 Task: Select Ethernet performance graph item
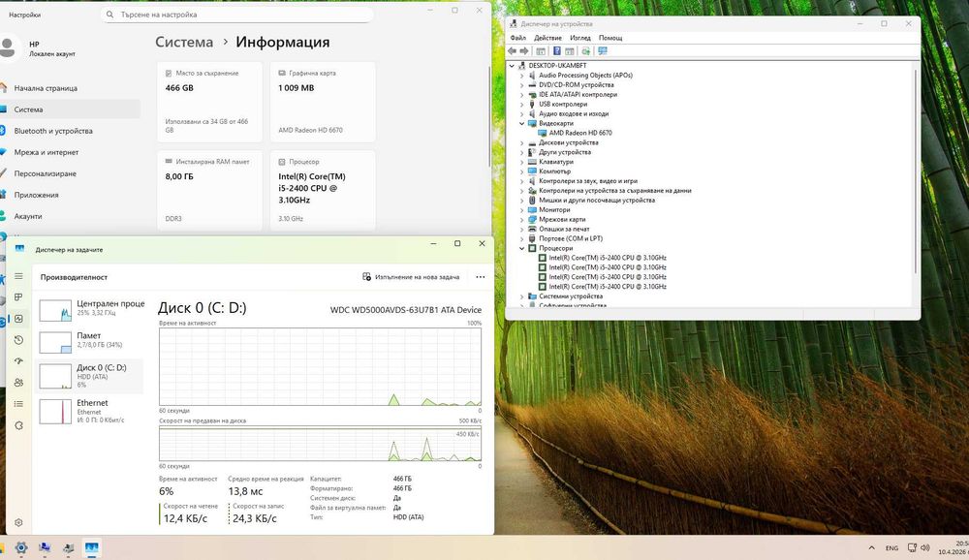point(90,411)
